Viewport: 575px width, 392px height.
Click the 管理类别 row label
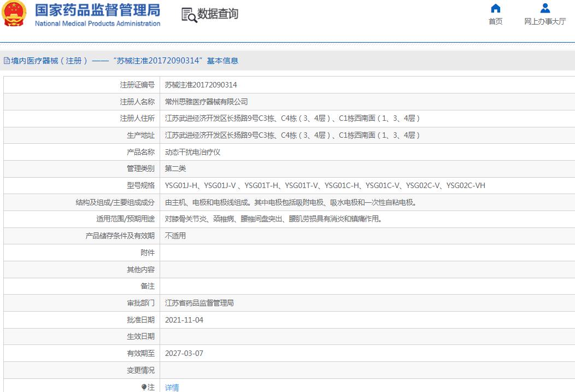pyautogui.click(x=141, y=168)
